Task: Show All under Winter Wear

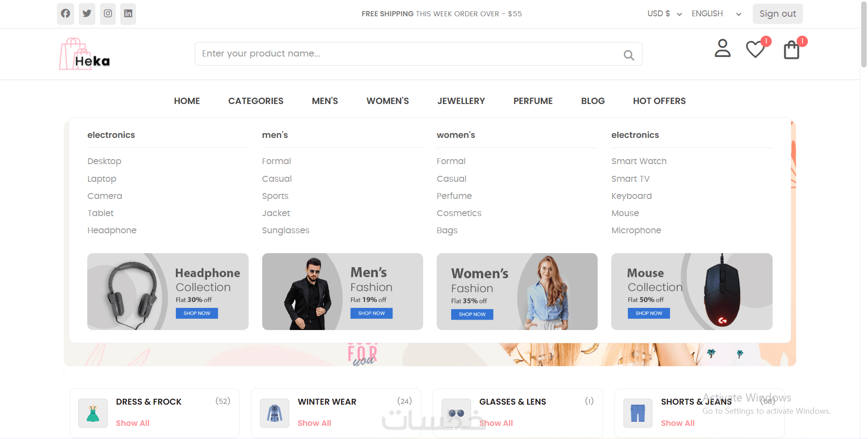Action: tap(314, 423)
